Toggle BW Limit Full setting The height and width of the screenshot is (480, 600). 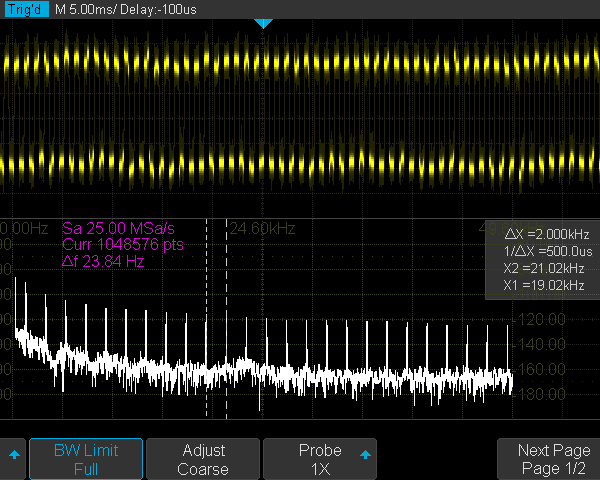(x=85, y=459)
